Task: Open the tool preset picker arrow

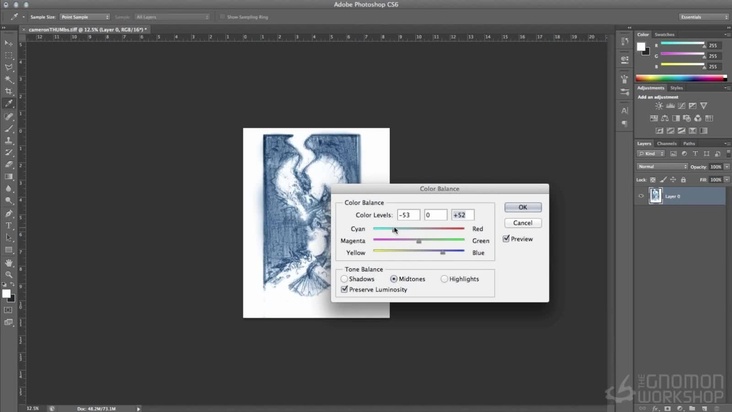Action: 23,17
